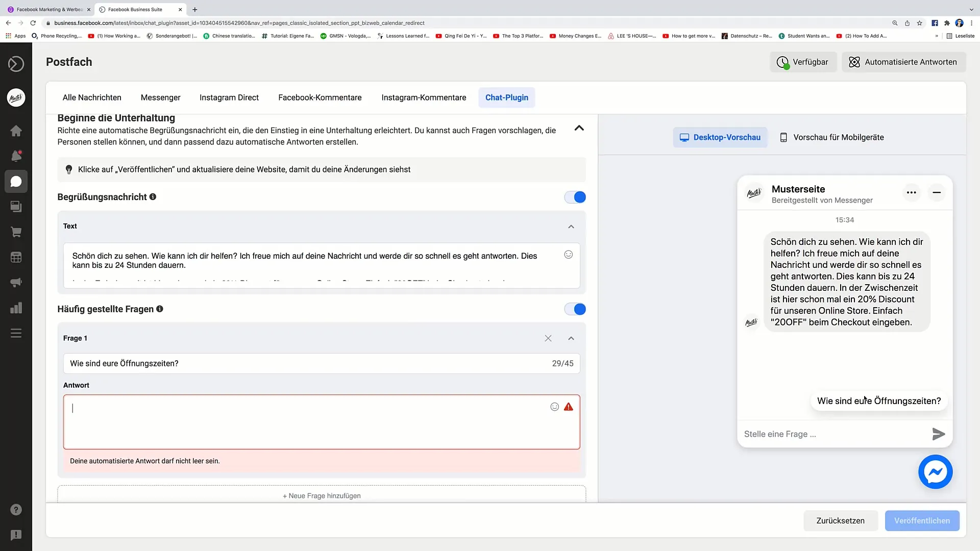Open the Apps bookmarks shortcut

tap(15, 36)
